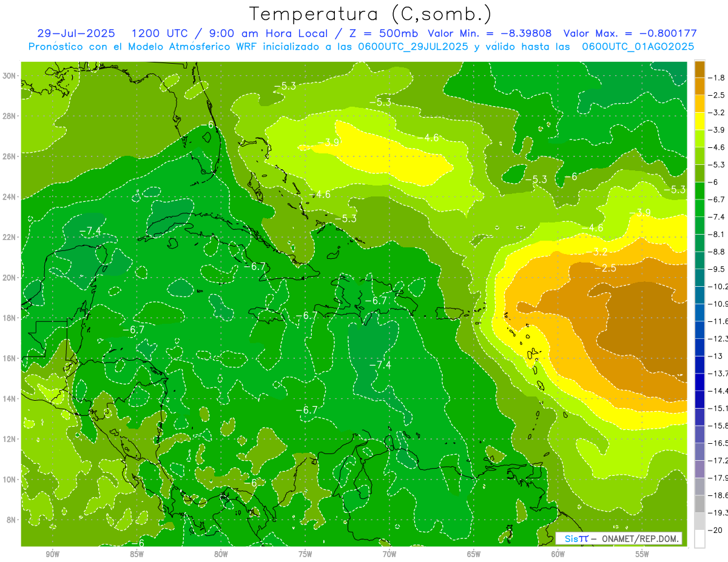Viewport: 728px width, 562px height.
Task: Pick the green swatch between -6 and -6.7
Action: click(699, 190)
